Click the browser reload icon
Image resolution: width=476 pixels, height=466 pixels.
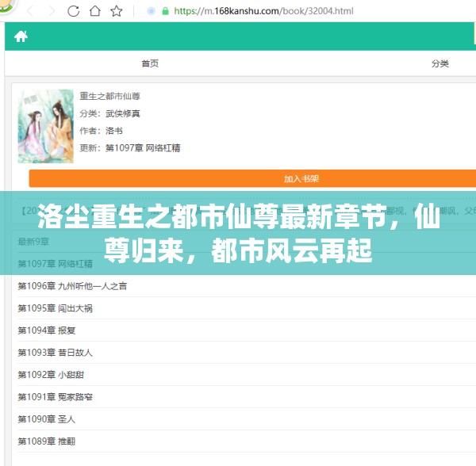point(73,11)
